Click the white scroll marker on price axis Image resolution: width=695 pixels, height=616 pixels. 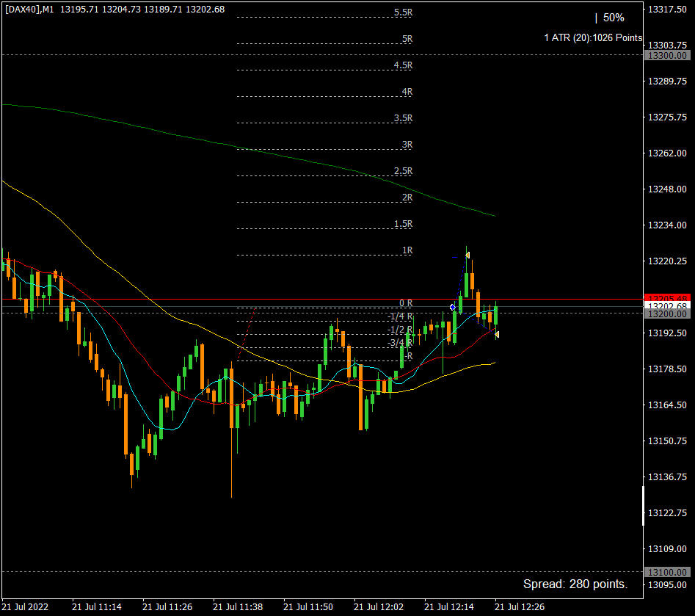tap(643, 506)
